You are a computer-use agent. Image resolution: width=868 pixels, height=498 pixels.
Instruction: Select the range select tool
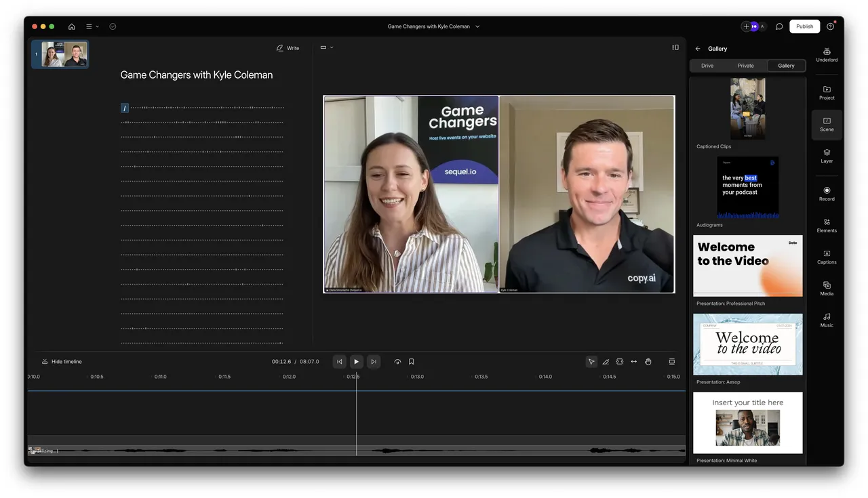click(620, 362)
